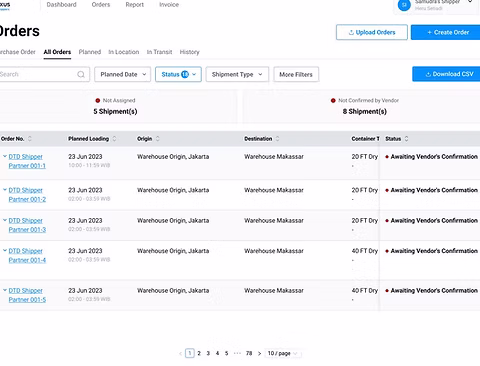This screenshot has height=366, width=480.
Task: Sort by Order No. column arrows
Action: pyautogui.click(x=30, y=139)
